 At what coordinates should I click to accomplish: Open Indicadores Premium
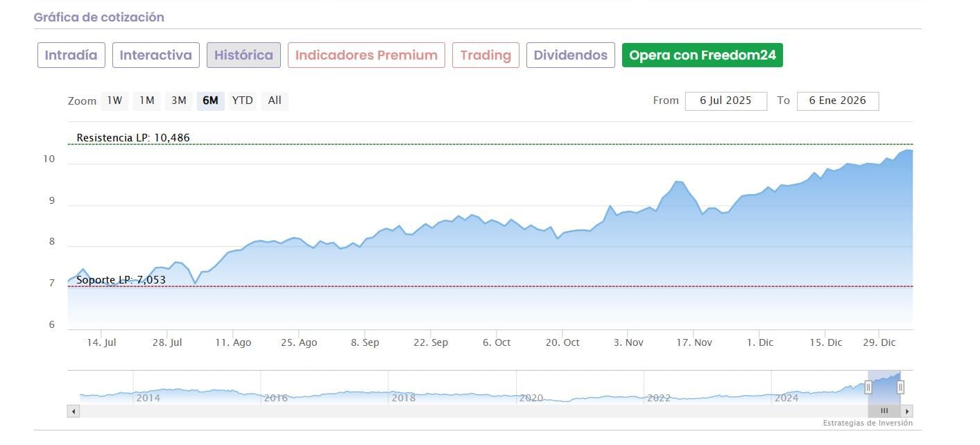pos(366,55)
